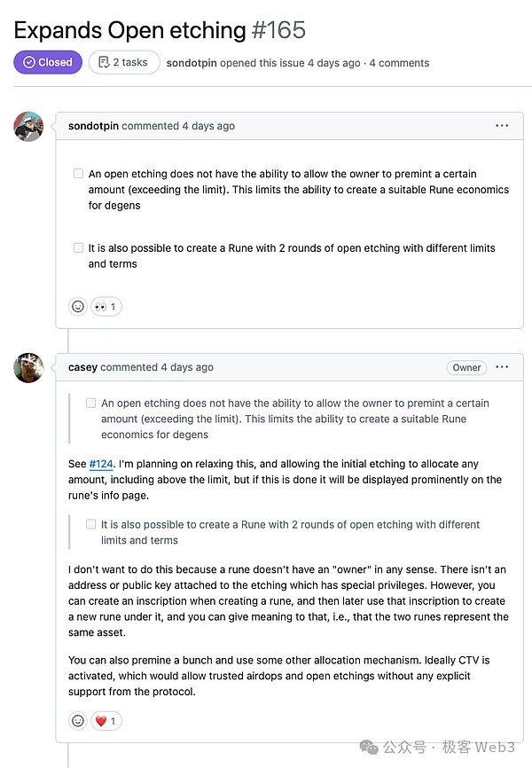The image size is (532, 768).
Task: Click the heart reaction on casey's comment
Action: 106,721
